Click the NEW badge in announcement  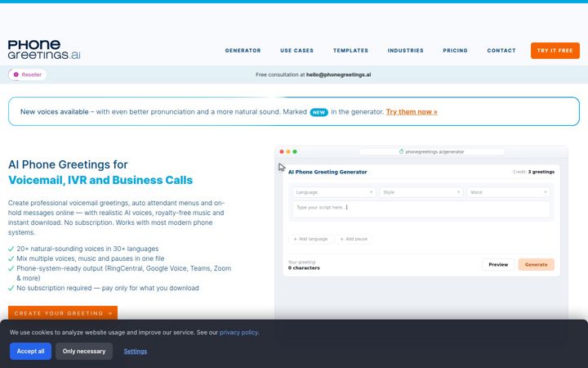tap(318, 112)
